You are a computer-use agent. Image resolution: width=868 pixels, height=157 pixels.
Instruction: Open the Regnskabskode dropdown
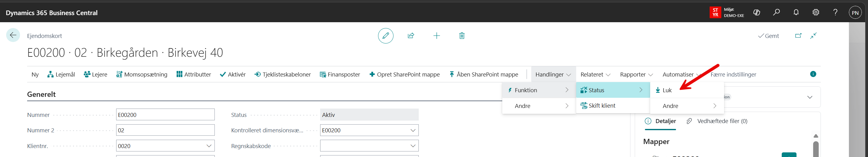pyautogui.click(x=413, y=146)
